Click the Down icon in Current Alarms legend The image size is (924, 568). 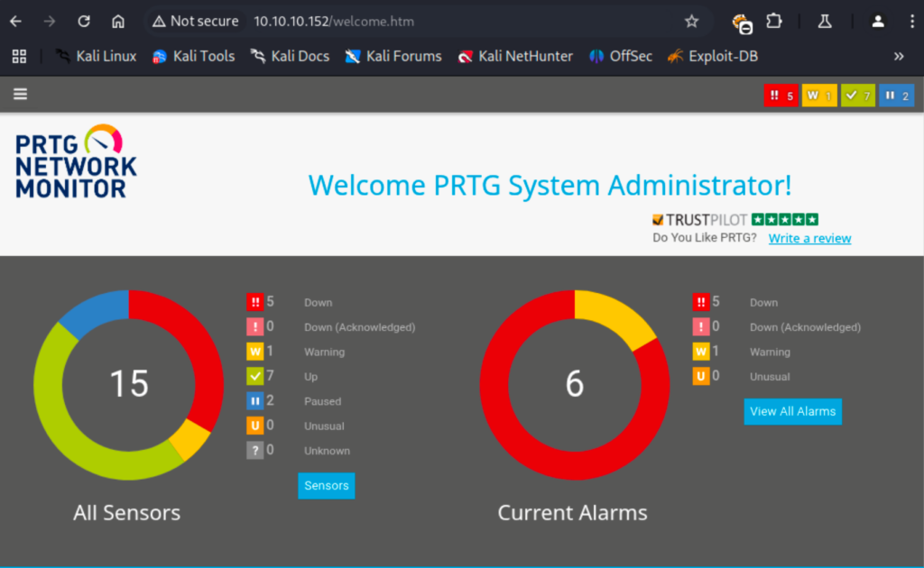(700, 303)
